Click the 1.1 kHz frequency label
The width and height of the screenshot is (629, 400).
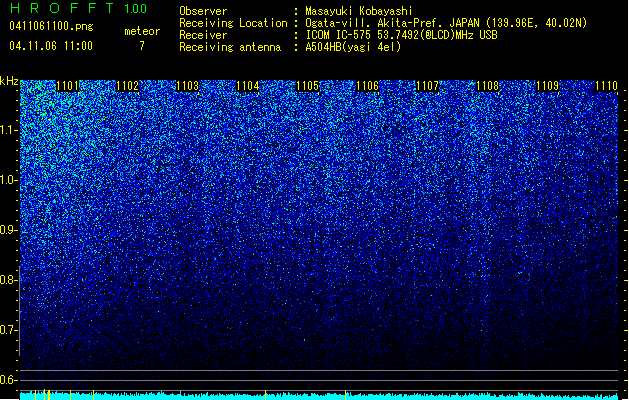[8, 130]
